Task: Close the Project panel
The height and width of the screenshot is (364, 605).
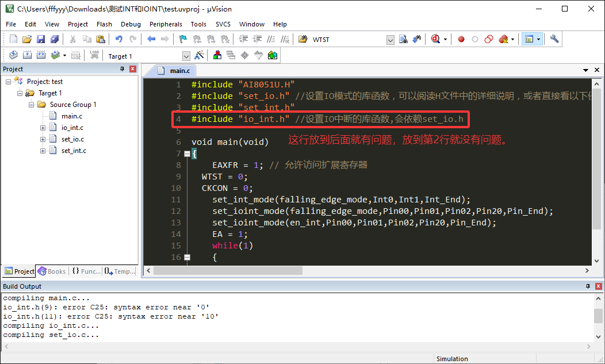Action: pos(133,68)
